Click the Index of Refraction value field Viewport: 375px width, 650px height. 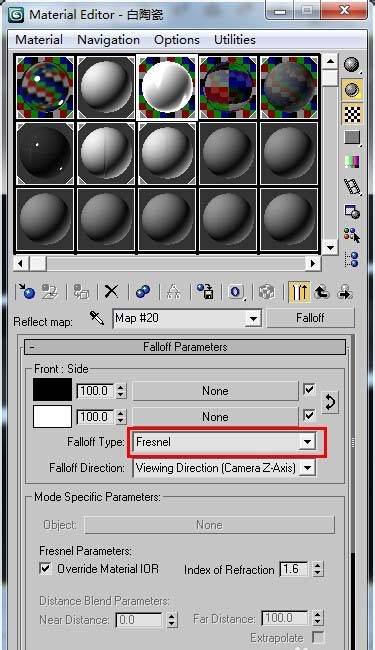tap(294, 569)
